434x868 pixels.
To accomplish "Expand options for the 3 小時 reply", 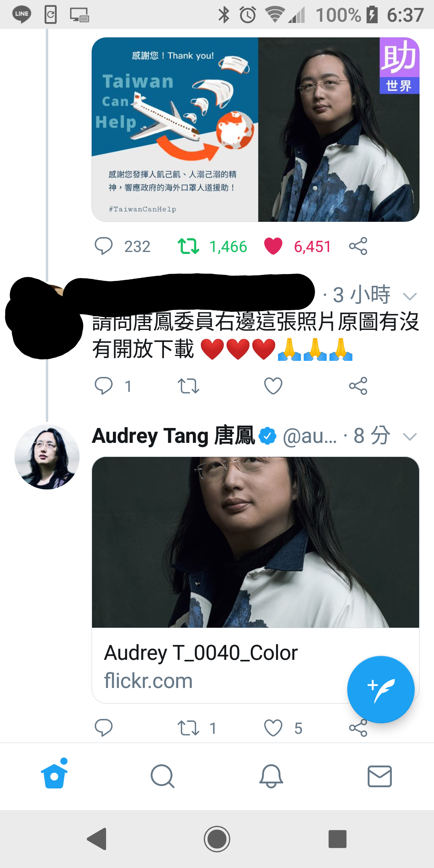I will point(409,297).
